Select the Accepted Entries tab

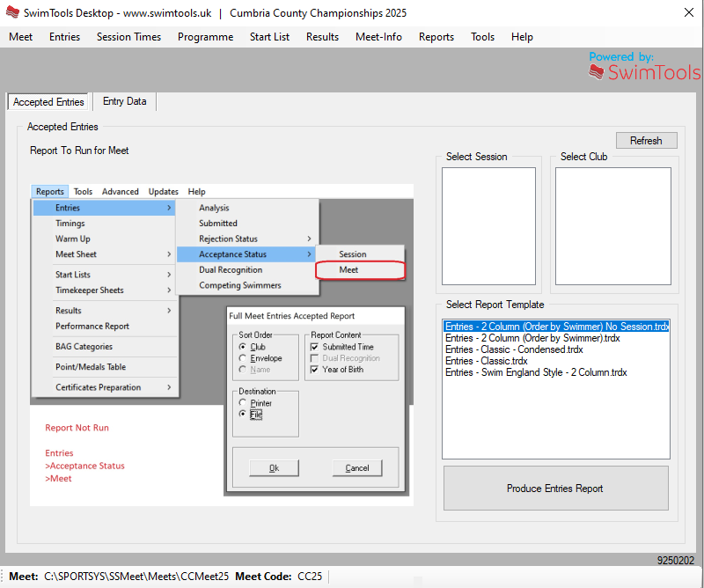[x=48, y=102]
